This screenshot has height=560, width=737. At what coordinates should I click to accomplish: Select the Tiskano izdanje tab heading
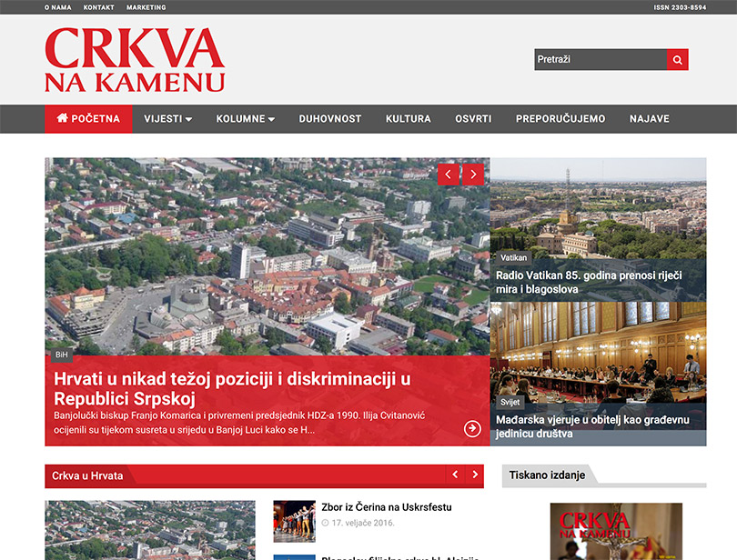pyautogui.click(x=547, y=475)
